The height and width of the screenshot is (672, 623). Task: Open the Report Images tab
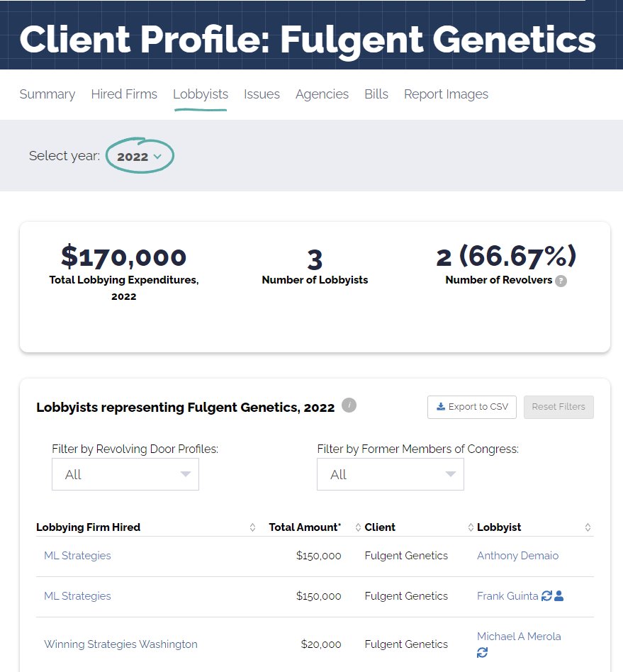[x=446, y=94]
